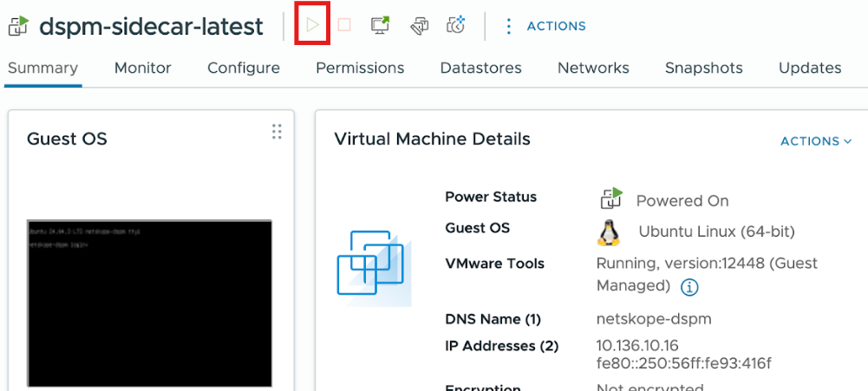This screenshot has height=391, width=868.
Task: Switch to the Monitor tab
Action: (x=143, y=68)
